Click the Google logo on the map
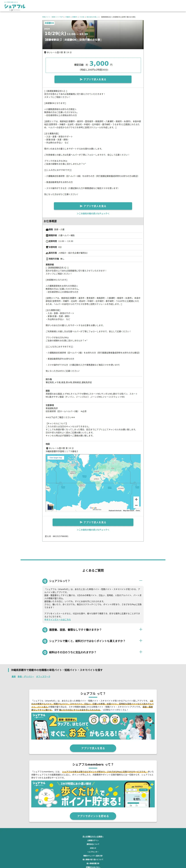186x868 pixels. pos(93,508)
